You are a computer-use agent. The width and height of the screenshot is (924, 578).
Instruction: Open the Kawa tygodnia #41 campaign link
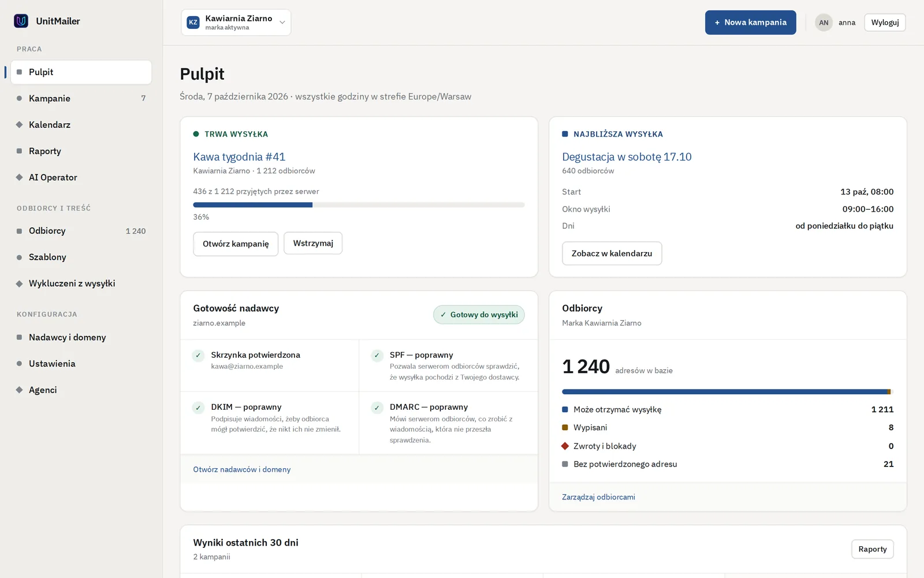point(239,157)
